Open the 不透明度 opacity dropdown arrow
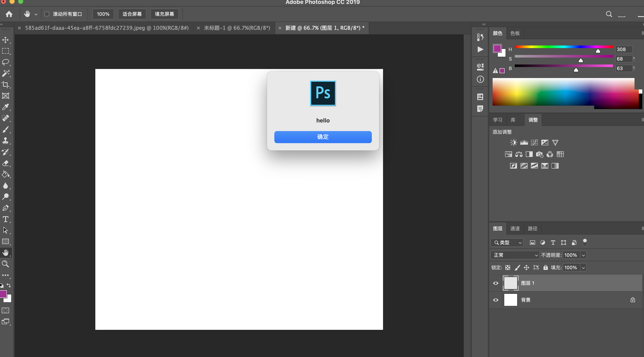Screen dimensions: 644x357 [x=583, y=255]
